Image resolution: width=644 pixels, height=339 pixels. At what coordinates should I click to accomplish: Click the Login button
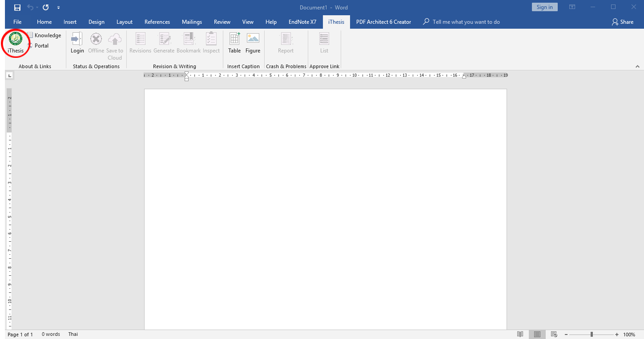77,43
